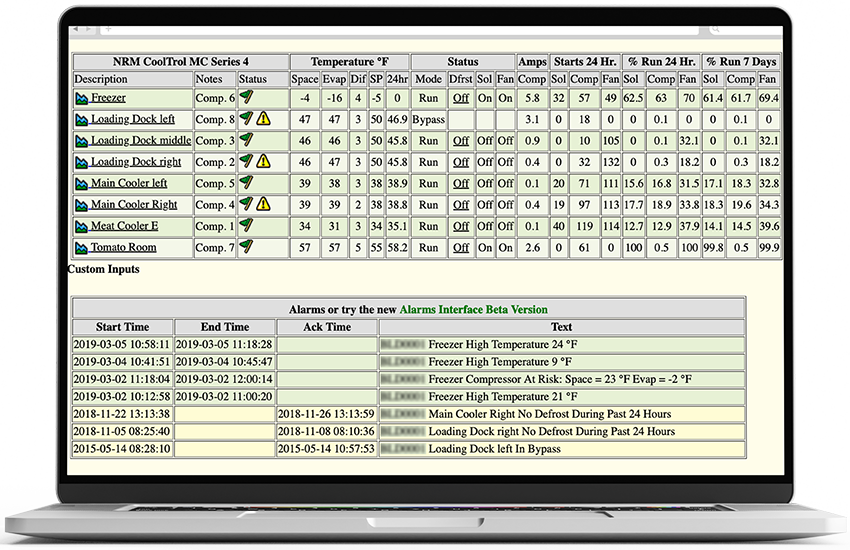Click the green status flag for Tomato Room
The width and height of the screenshot is (850, 550).
click(x=246, y=246)
